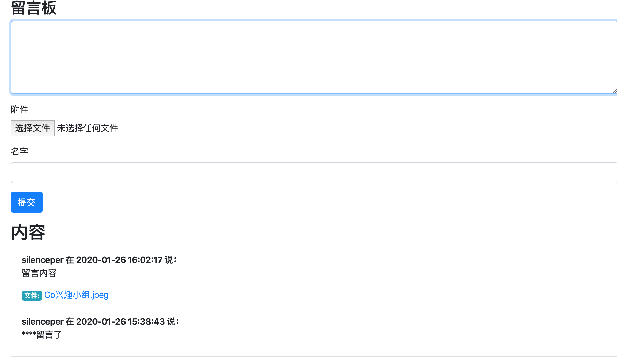Click the 未选择任何文件 text

[x=87, y=128]
